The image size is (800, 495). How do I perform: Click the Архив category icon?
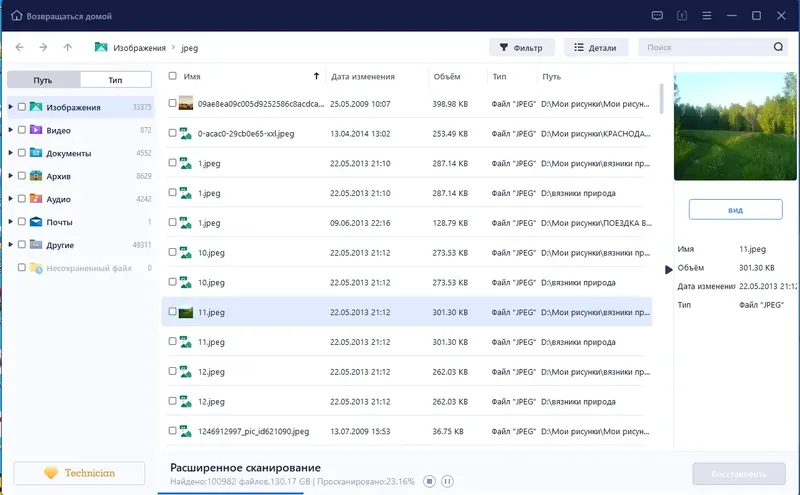point(36,176)
